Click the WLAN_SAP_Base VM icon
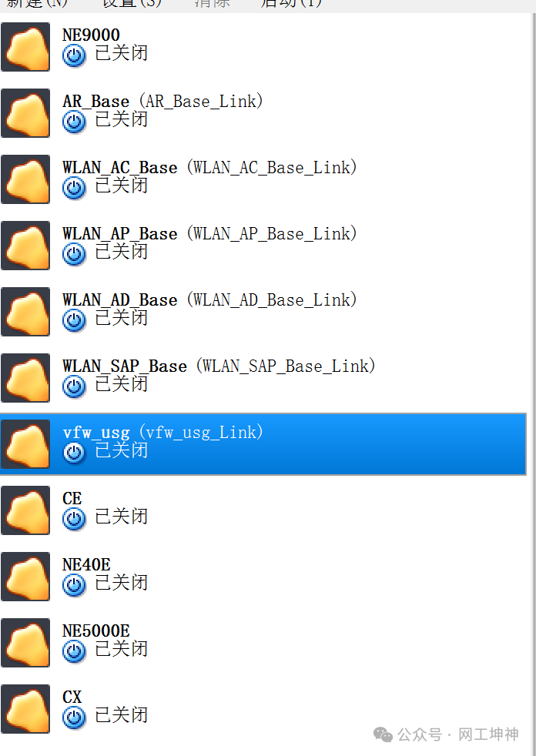The image size is (536, 756). [25, 377]
